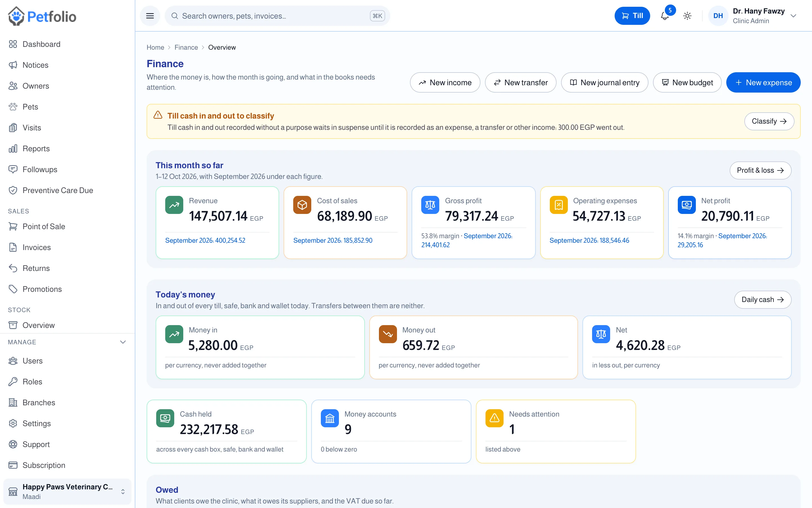Open Invoices from the sidebar

point(67,247)
